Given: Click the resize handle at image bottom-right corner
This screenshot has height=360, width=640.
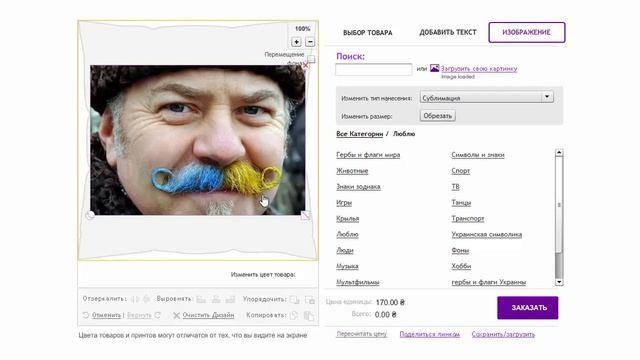Looking at the screenshot, I should tap(305, 215).
